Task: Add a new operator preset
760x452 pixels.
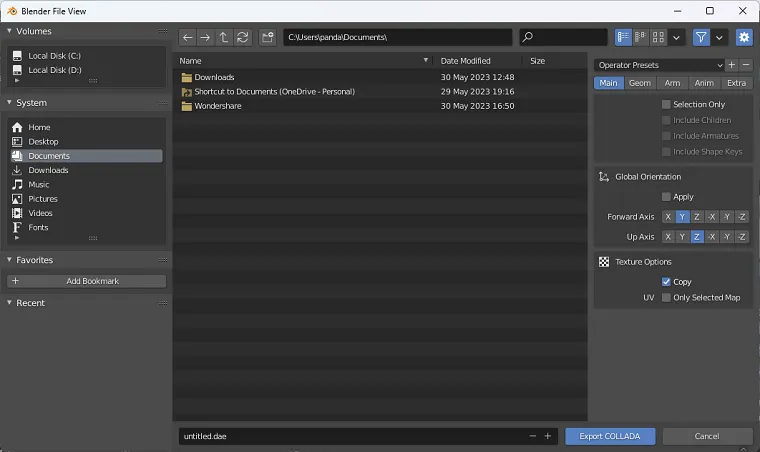Action: tap(732, 65)
